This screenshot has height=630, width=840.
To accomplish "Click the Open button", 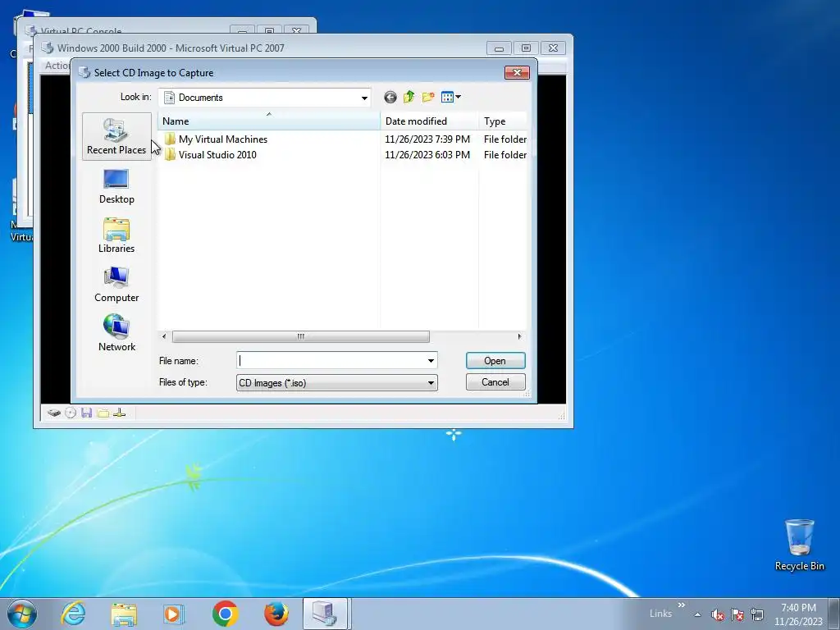I will pos(495,361).
